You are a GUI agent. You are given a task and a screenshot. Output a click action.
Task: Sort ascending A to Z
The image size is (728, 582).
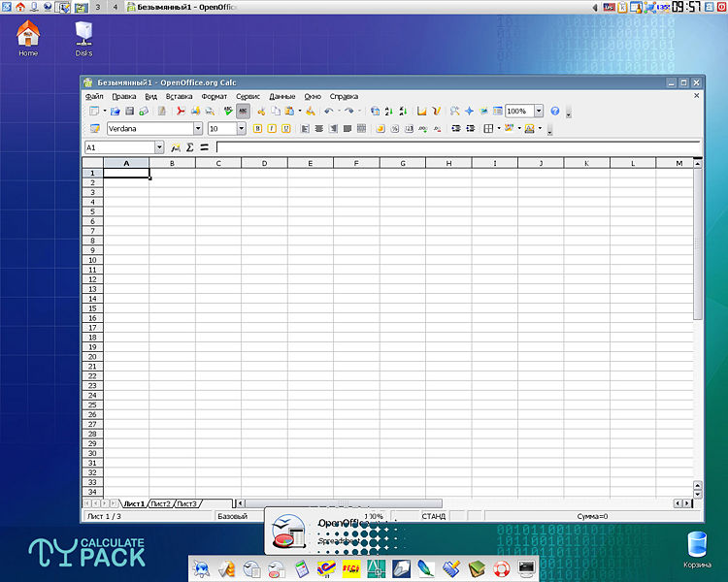click(389, 111)
